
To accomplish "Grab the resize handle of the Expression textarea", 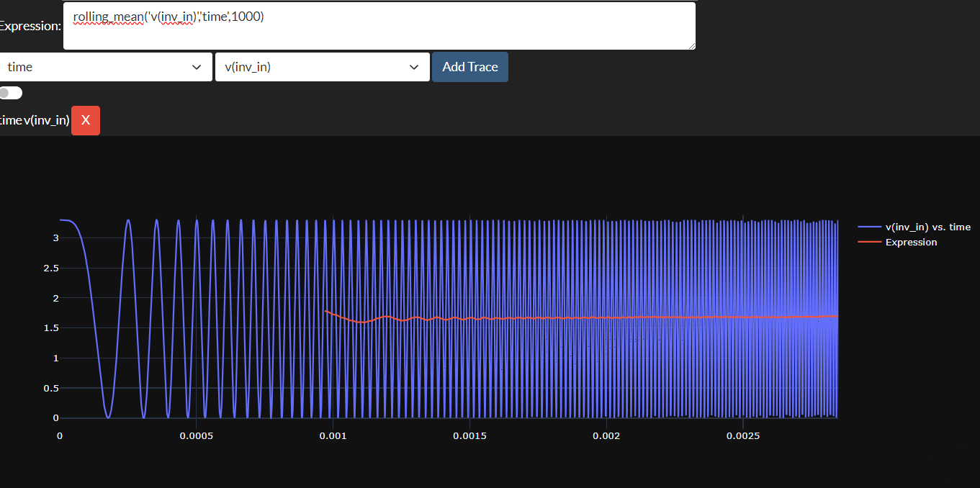I will click(691, 45).
